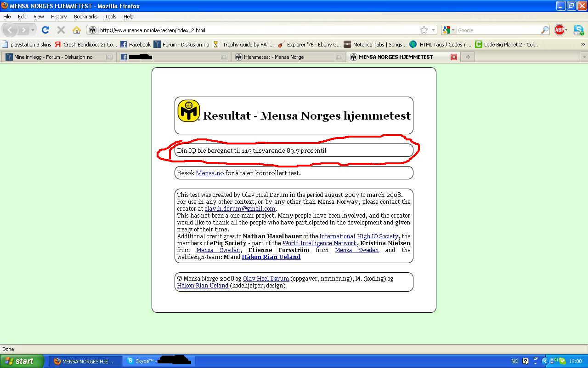
Task: Open World Intelligence Network link
Action: pos(320,243)
